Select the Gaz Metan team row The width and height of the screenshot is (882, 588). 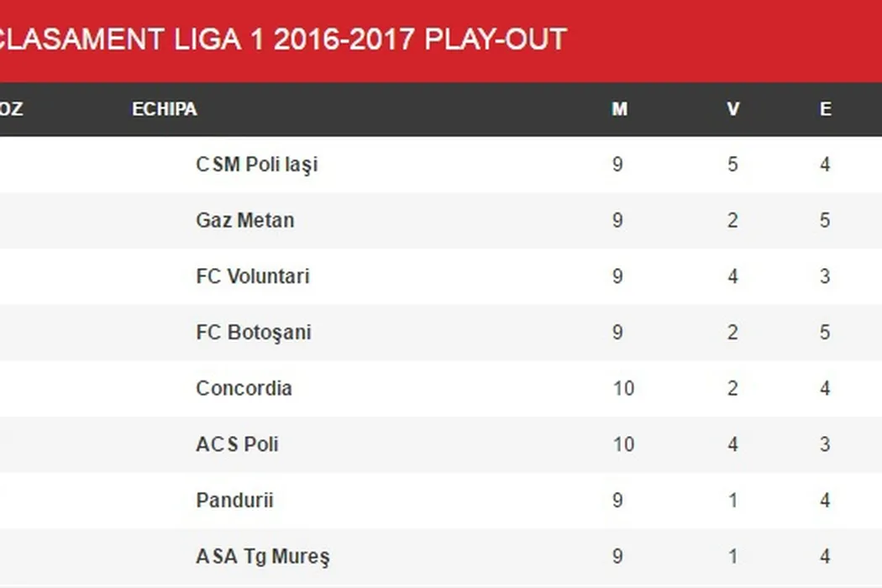(x=244, y=221)
